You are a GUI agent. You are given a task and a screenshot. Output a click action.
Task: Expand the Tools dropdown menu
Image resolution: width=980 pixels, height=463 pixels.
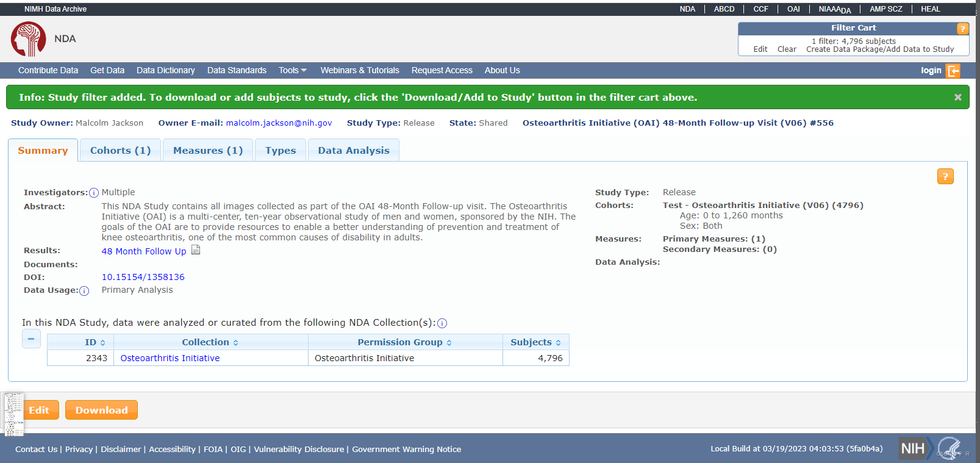tap(293, 70)
